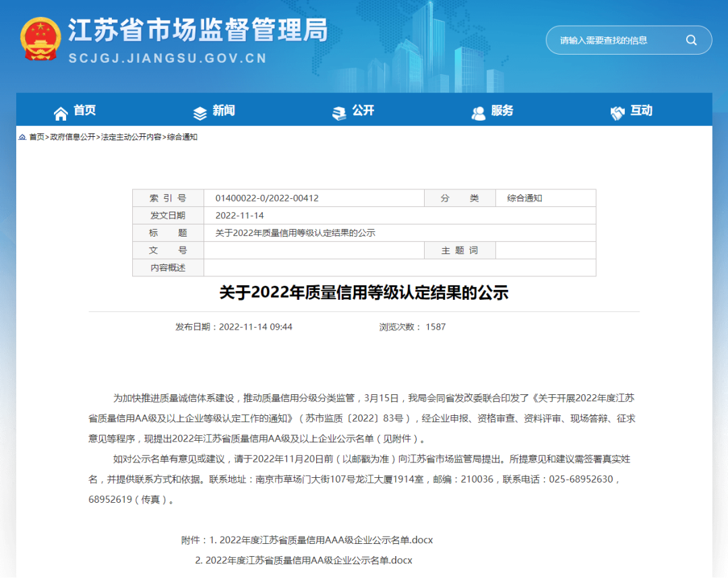
Task: Click the 江苏省市场监督管理局 site title
Action: [198, 30]
